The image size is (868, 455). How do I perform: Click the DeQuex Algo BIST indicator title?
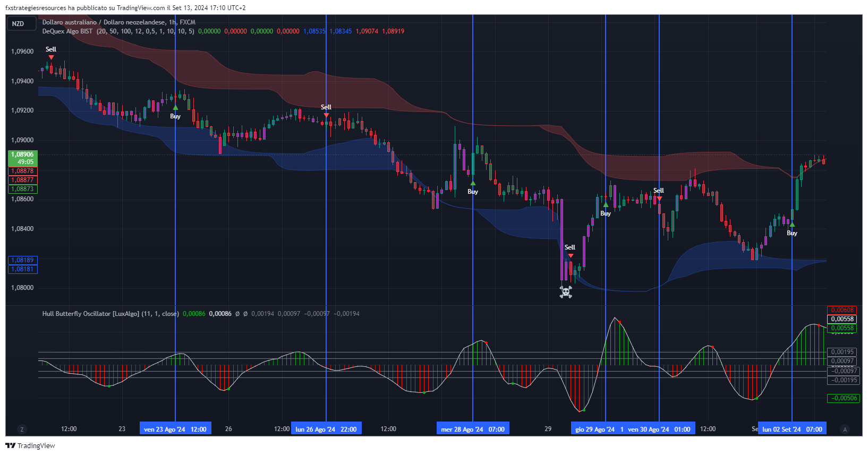coord(67,31)
